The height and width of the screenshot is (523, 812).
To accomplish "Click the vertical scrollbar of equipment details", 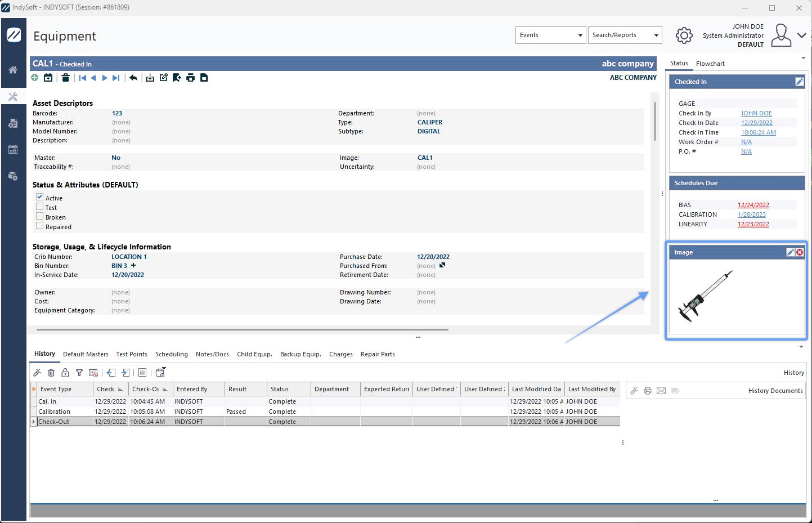I will click(x=654, y=121).
